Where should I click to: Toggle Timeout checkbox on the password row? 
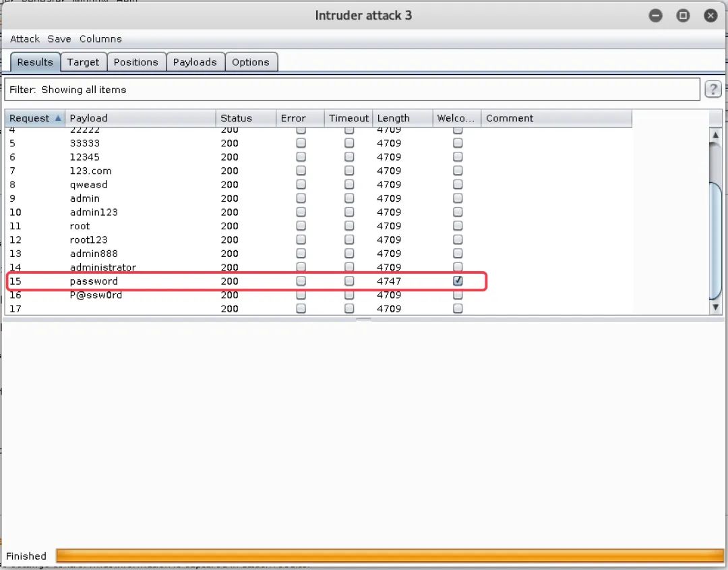click(x=349, y=281)
